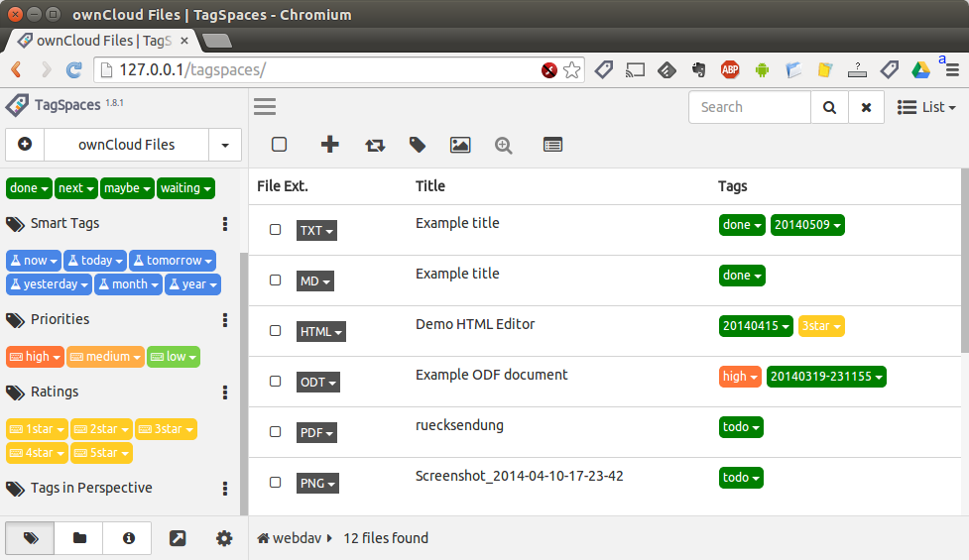This screenshot has width=969, height=560.
Task: Click the Google Drive extension icon
Action: tap(920, 69)
